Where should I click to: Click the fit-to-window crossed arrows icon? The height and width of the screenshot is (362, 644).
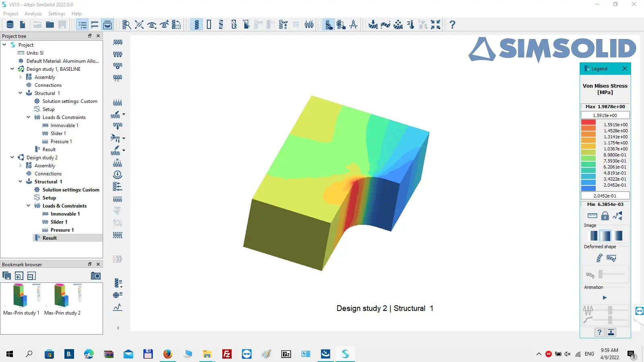[x=139, y=25]
